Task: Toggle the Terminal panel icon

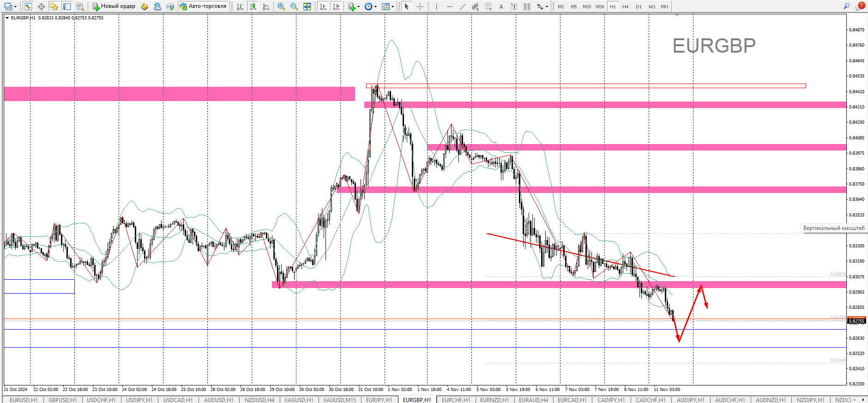Action: pyautogui.click(x=67, y=6)
